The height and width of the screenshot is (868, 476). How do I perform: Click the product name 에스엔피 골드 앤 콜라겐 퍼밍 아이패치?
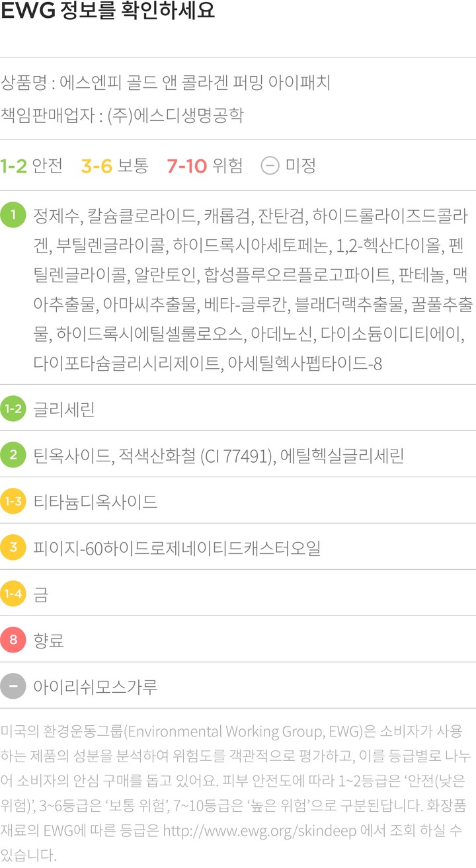pyautogui.click(x=195, y=83)
